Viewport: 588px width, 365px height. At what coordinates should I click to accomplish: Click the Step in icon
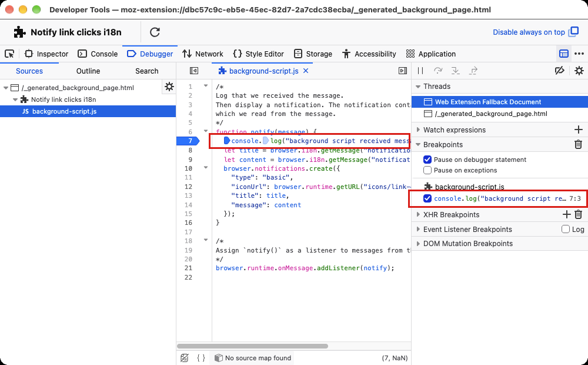pyautogui.click(x=455, y=71)
